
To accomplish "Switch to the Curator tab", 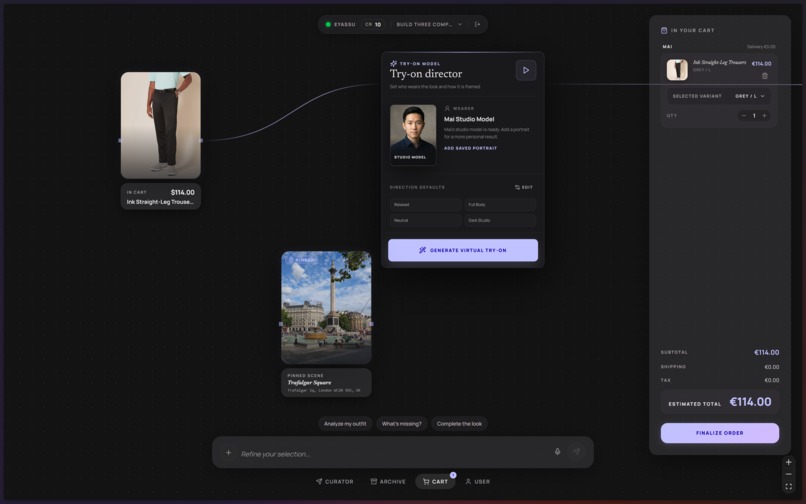I will (335, 482).
